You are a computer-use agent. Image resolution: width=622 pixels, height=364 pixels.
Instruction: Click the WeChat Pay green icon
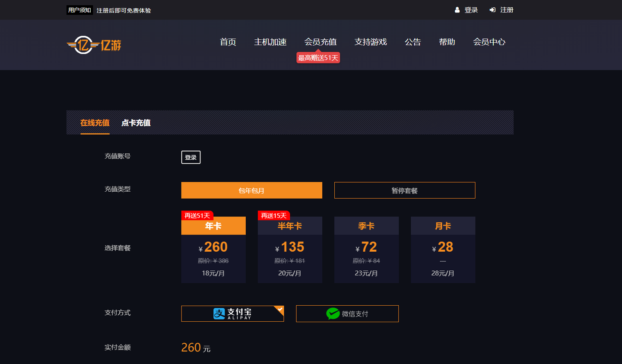point(333,313)
